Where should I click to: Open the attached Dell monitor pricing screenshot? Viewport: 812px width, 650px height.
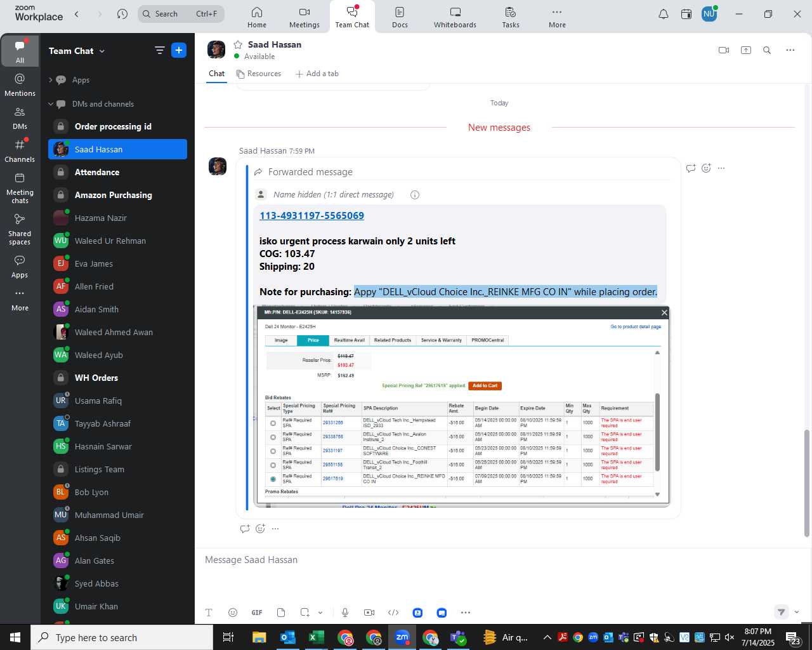click(461, 406)
